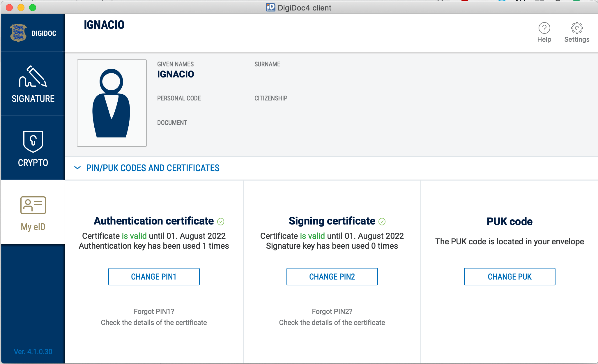
Task: Open the Forgot PIN1? link
Action: click(x=154, y=311)
